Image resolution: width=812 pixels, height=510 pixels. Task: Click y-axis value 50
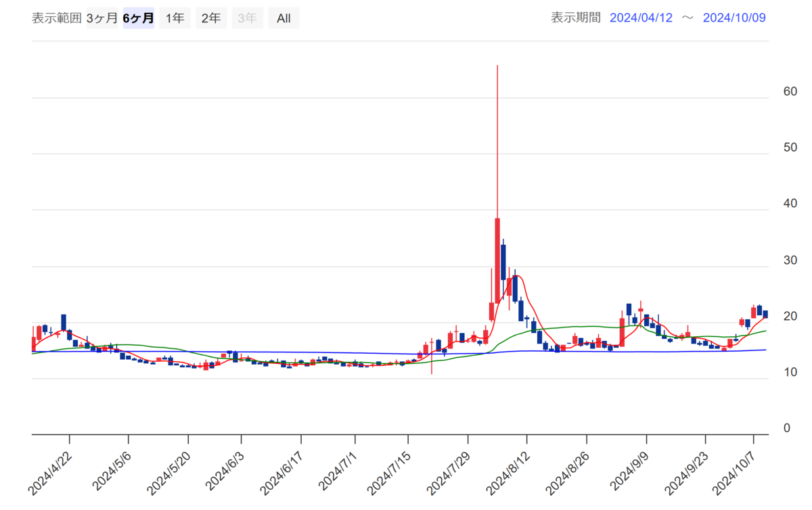click(790, 147)
